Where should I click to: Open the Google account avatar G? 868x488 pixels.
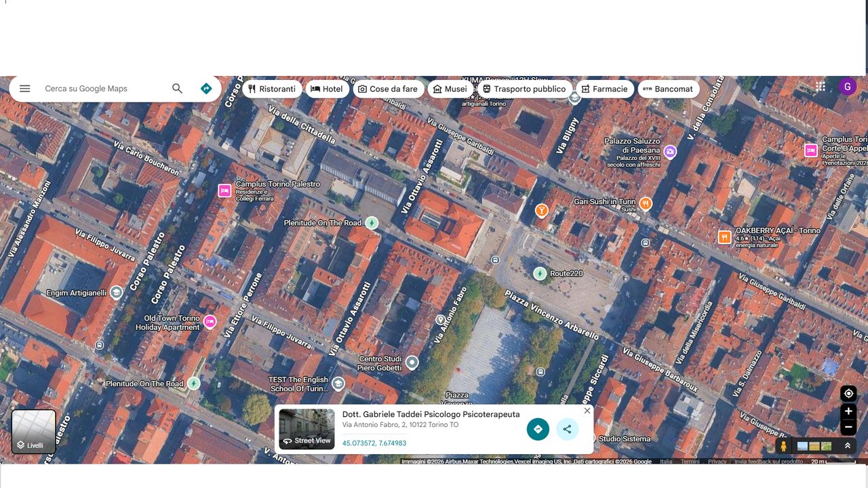pyautogui.click(x=847, y=87)
